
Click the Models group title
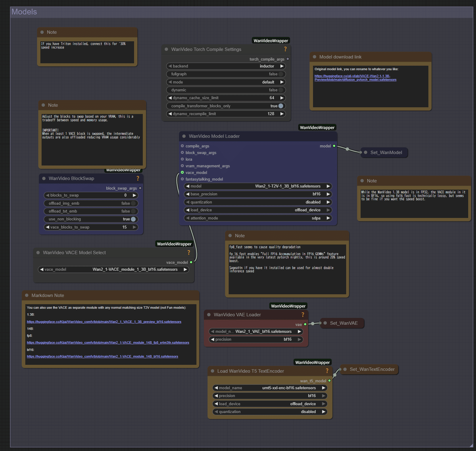(x=24, y=12)
